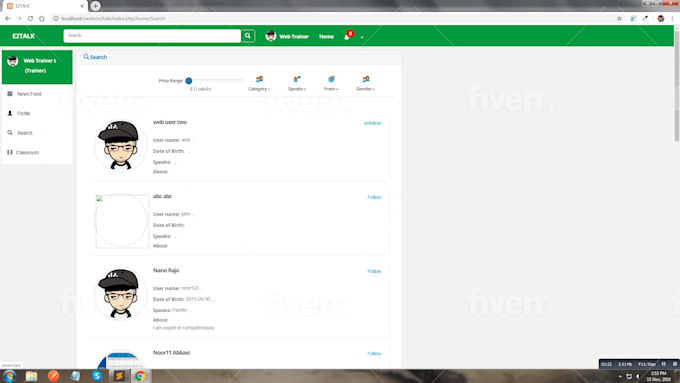The height and width of the screenshot is (383, 680).
Task: Open Profile in the sidebar
Action: coord(24,113)
